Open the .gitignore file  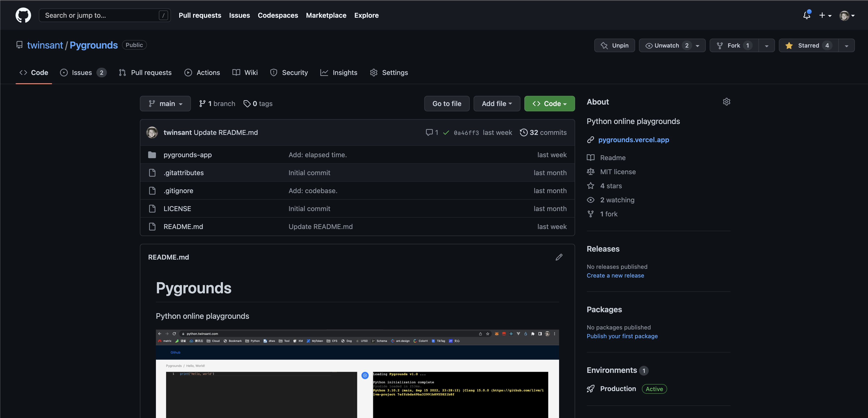pos(178,191)
